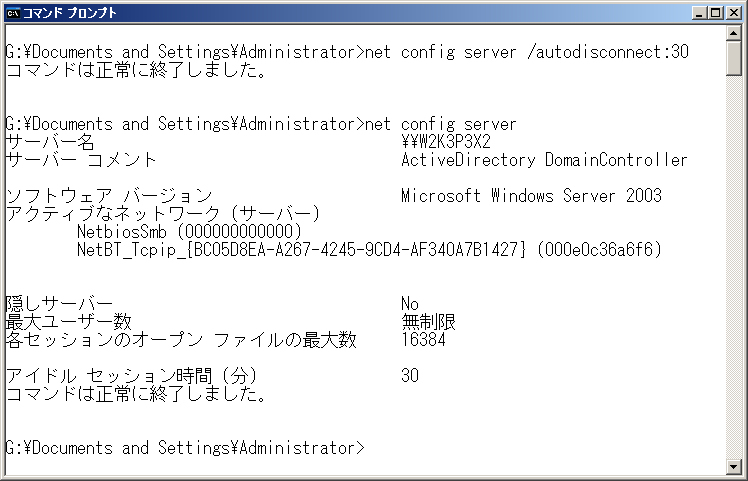Click the max users value 無制限

[428, 322]
